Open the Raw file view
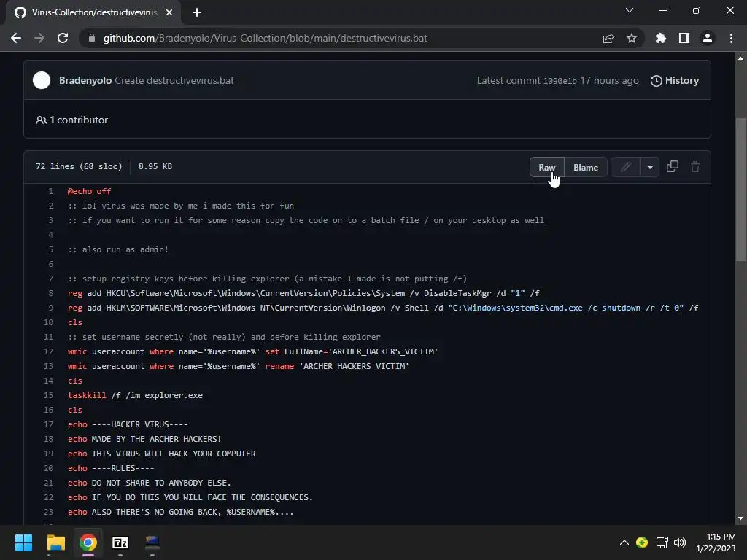 (547, 167)
